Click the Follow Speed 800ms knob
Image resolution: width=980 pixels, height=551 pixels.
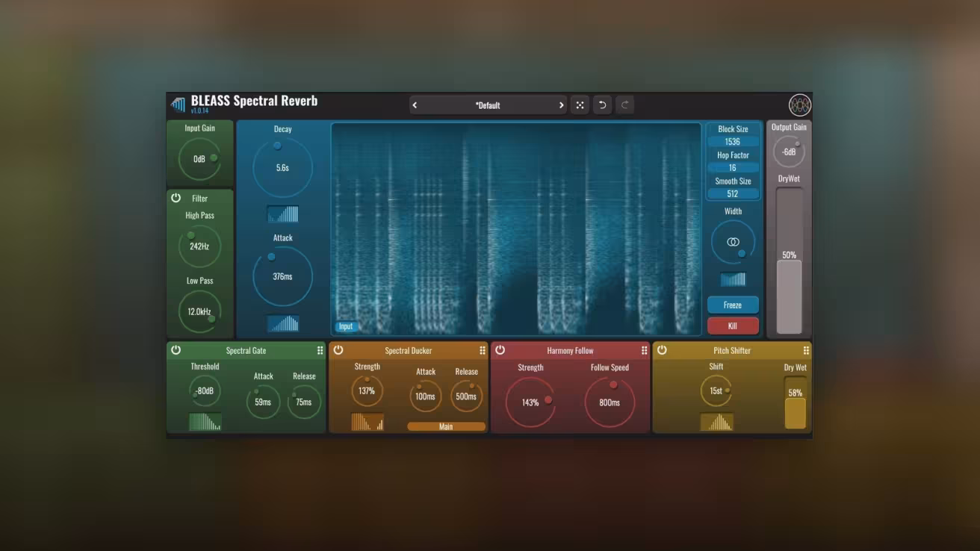pyautogui.click(x=610, y=402)
